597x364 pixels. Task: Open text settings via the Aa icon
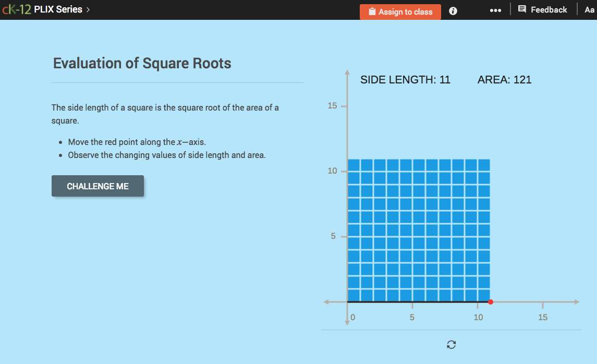pos(590,9)
